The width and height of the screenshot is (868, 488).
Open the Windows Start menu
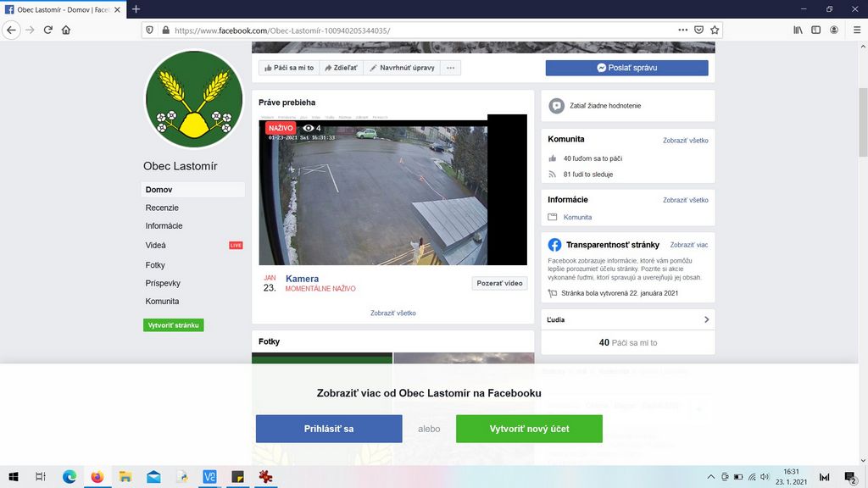click(14, 476)
